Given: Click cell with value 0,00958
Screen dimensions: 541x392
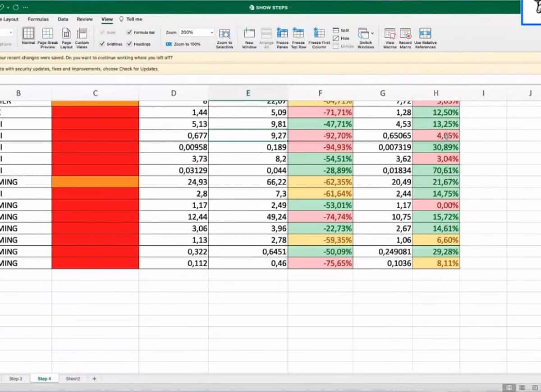Looking at the screenshot, I should click(174, 147).
